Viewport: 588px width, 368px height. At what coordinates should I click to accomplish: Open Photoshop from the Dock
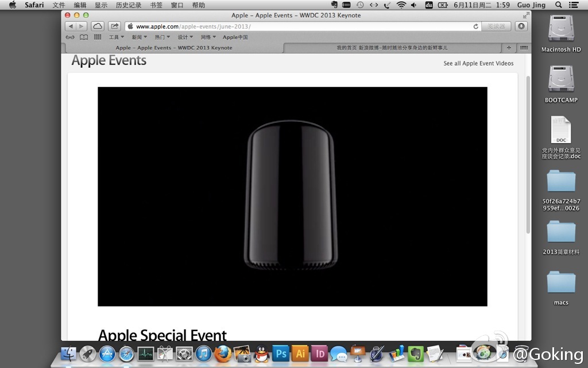(x=281, y=354)
